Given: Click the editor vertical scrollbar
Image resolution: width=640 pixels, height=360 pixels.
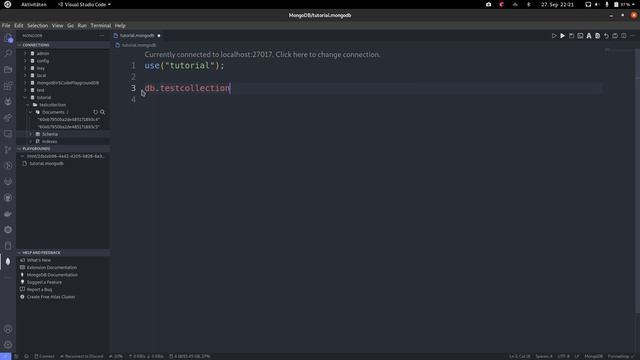Looking at the screenshot, I should point(637,180).
